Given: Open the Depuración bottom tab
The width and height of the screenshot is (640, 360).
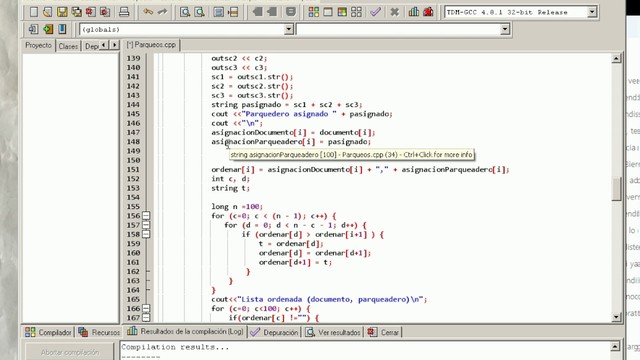Looking at the screenshot, I should [x=275, y=332].
